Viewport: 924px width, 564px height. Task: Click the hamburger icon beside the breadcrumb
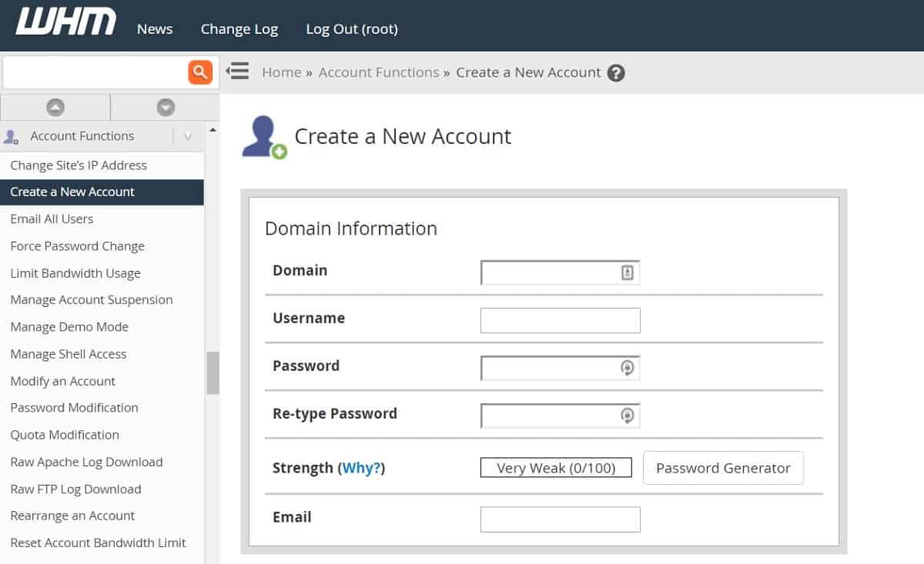[x=239, y=71]
